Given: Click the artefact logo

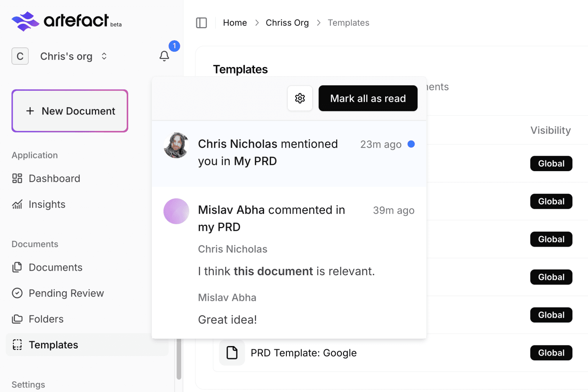Looking at the screenshot, I should tap(67, 21).
